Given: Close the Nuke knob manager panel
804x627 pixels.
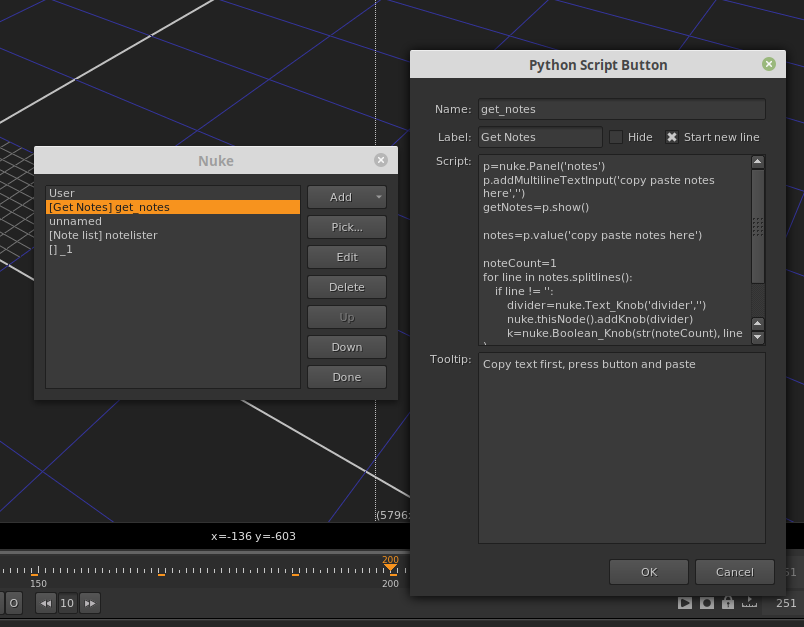Looking at the screenshot, I should tap(380, 160).
